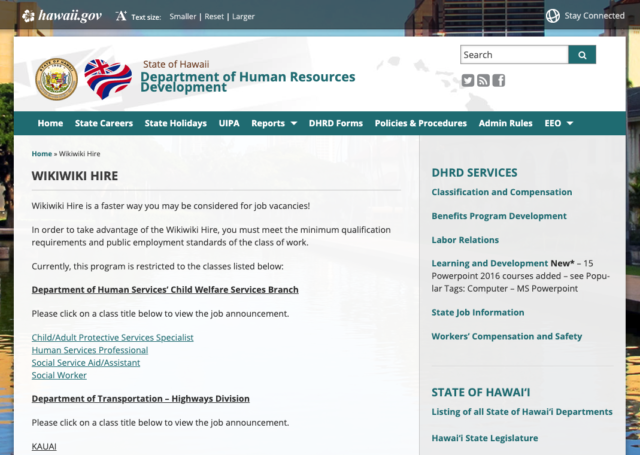
Task: Open the State Careers menu item
Action: point(103,123)
